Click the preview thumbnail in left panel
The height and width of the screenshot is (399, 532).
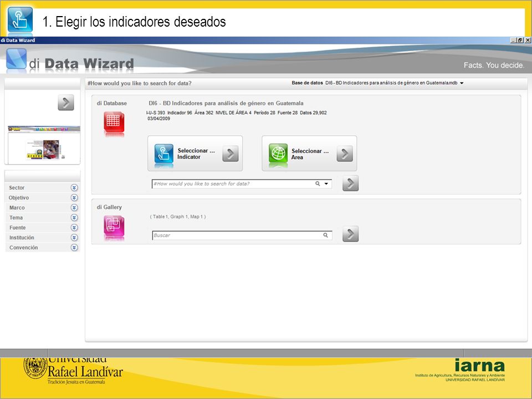44,144
